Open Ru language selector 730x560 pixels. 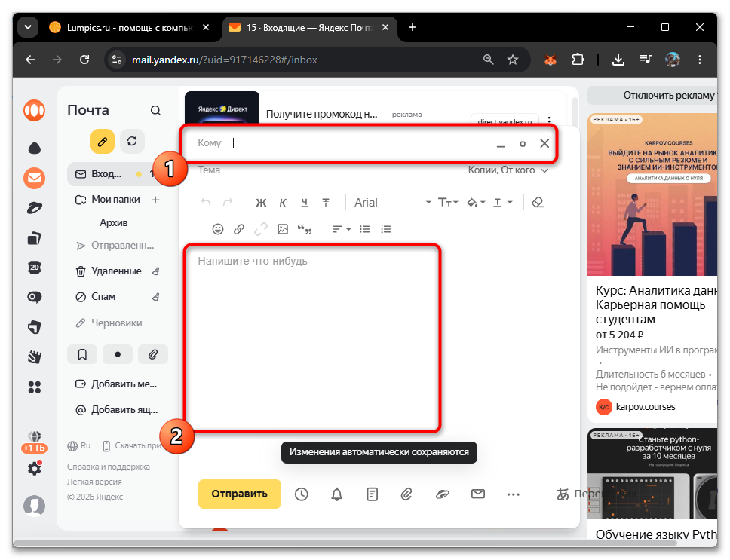click(x=79, y=446)
